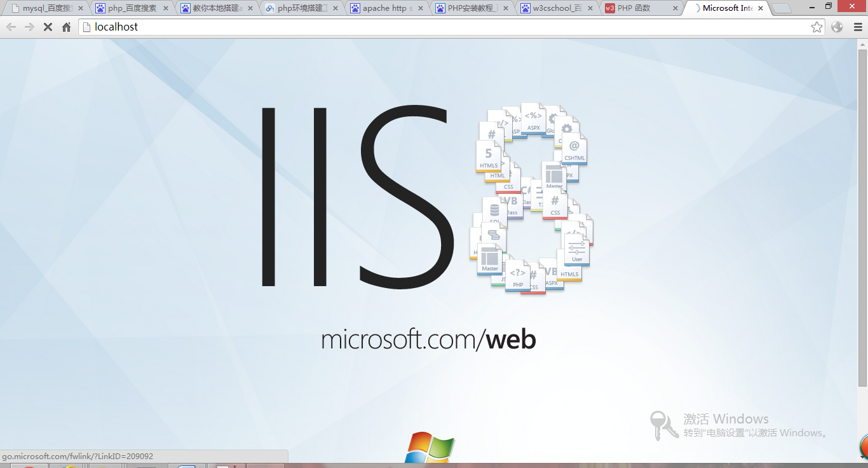Image resolution: width=868 pixels, height=468 pixels.
Task: Switch to the mysql_百度搜 tab
Action: [x=46, y=8]
